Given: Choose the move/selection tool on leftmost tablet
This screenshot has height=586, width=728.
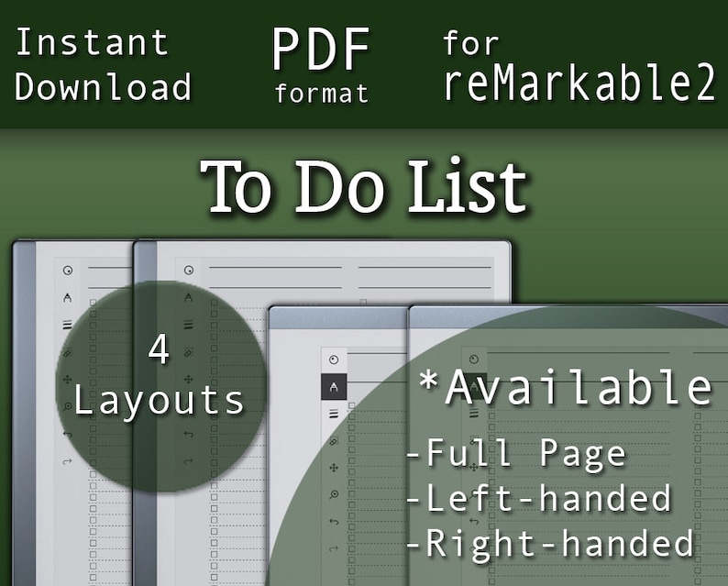Looking at the screenshot, I should point(67,380).
